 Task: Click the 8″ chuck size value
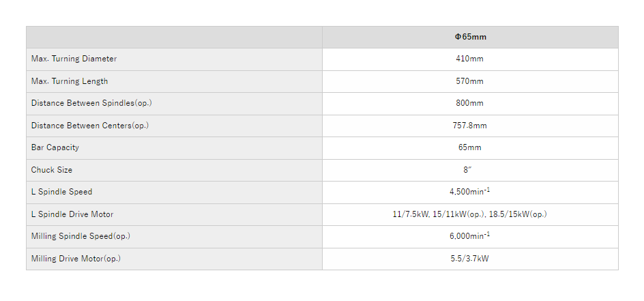(470, 170)
